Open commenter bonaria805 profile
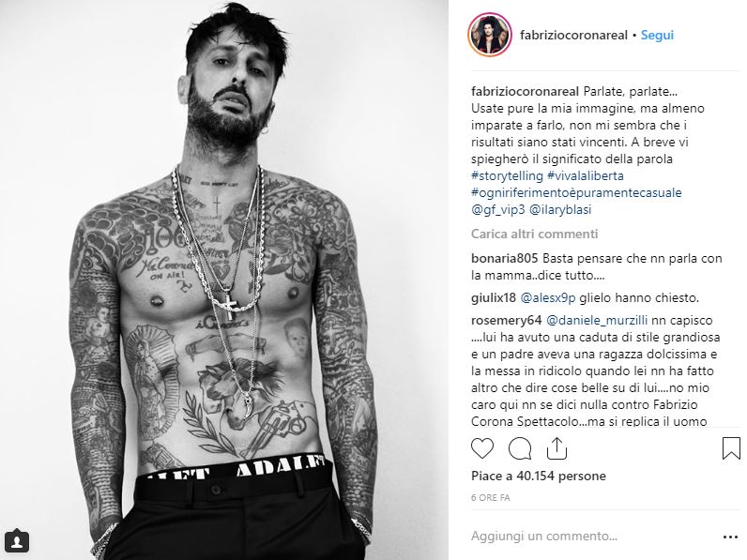The height and width of the screenshot is (560, 747). pos(505,259)
